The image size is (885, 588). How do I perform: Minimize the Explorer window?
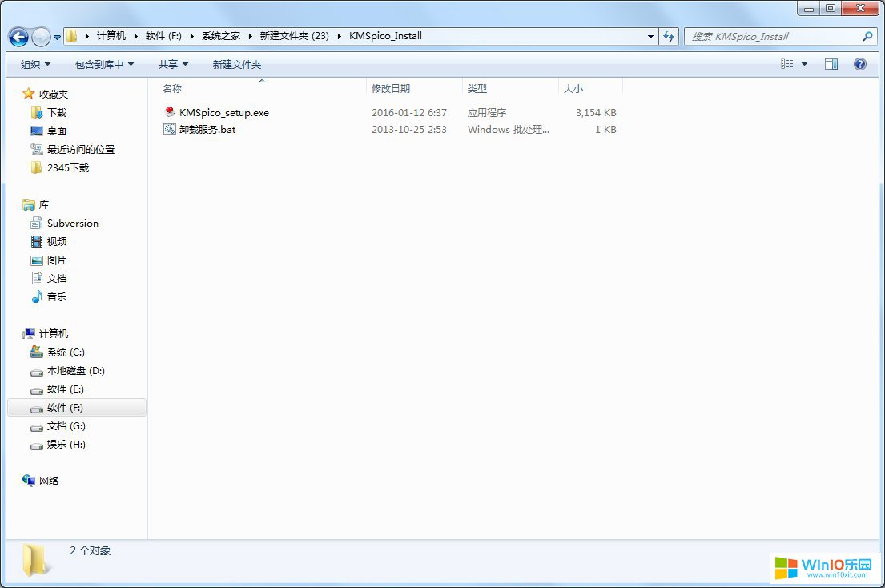pos(808,8)
